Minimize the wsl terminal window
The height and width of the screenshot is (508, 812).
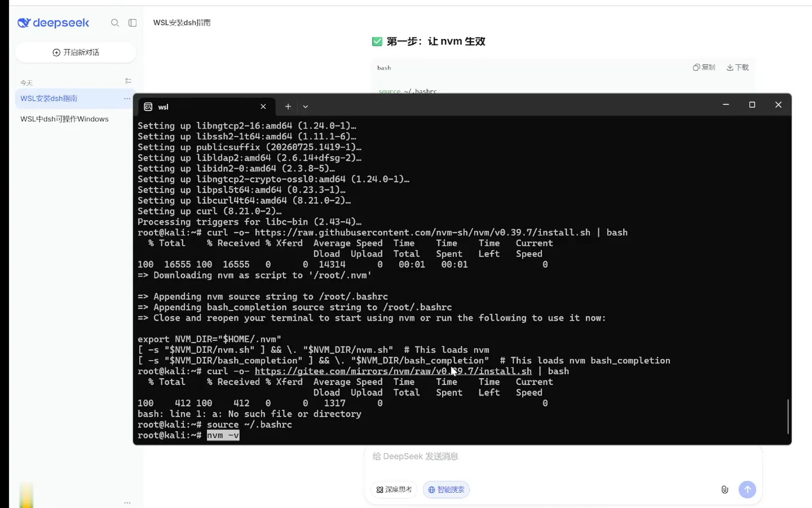point(726,105)
